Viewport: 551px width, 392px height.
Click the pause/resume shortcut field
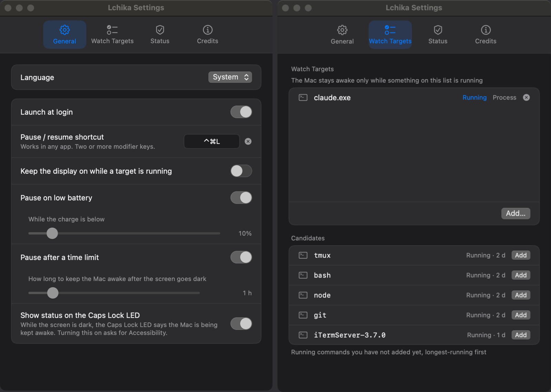[211, 141]
